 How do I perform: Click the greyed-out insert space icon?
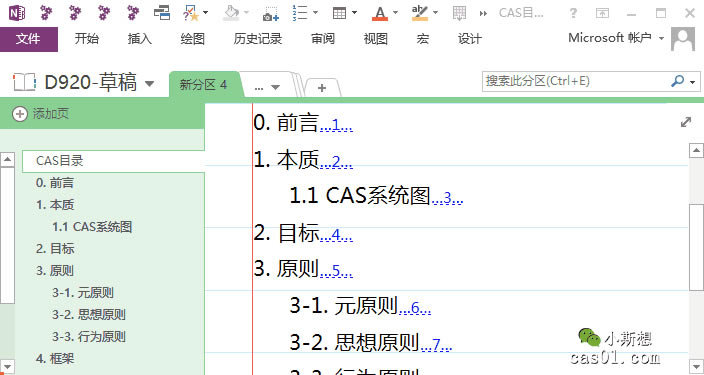(459, 13)
